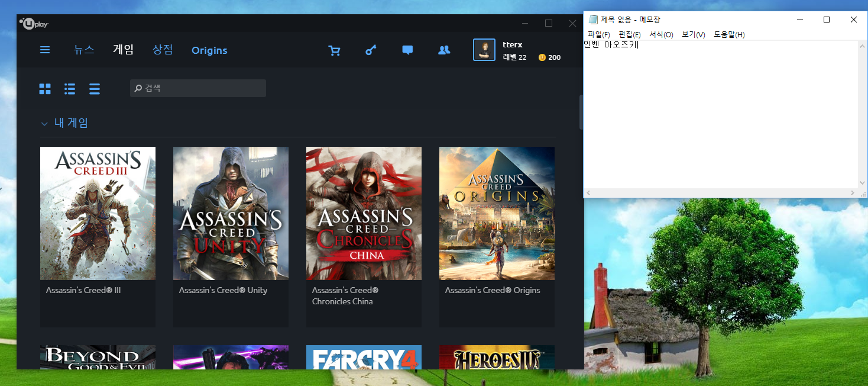Open Assassin's Creed Origins cover

[497, 213]
